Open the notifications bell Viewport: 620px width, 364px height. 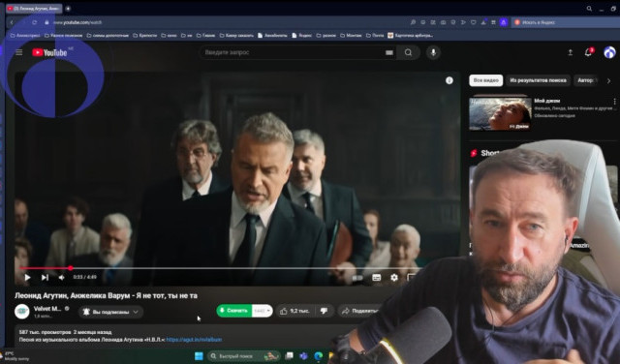pos(588,52)
